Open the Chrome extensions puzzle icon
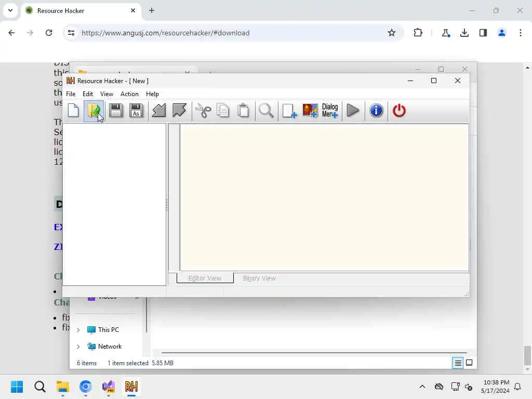Screen dimensions: 532x399 coord(418,33)
